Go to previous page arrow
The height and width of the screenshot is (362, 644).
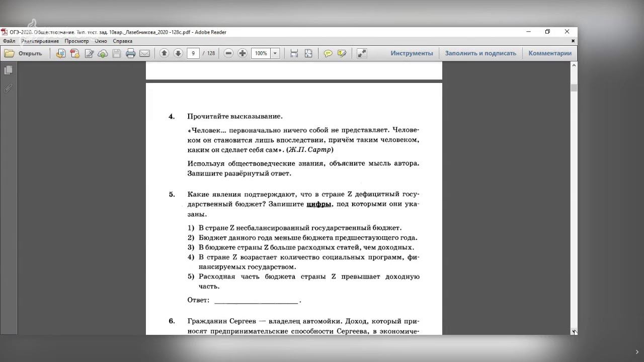coord(164,53)
